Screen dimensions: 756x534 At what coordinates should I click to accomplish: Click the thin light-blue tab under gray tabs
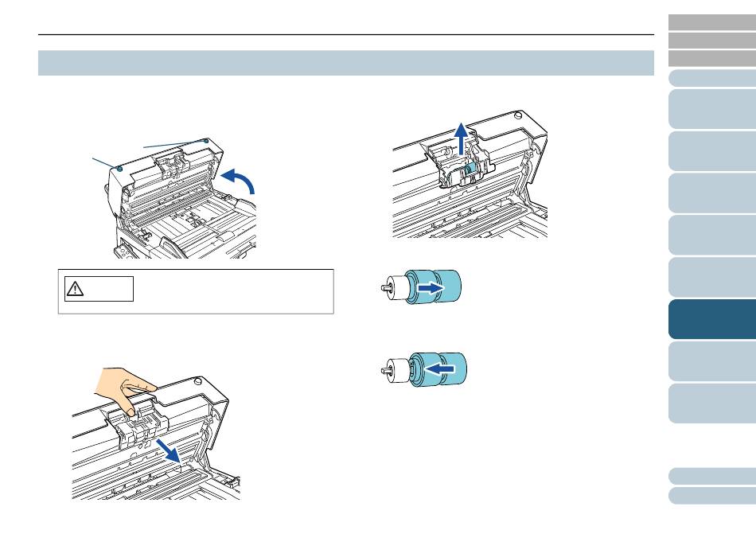click(712, 78)
